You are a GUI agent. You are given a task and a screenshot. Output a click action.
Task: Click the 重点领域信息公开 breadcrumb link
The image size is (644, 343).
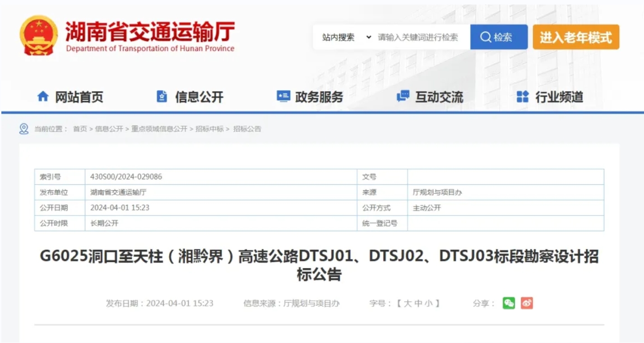159,129
